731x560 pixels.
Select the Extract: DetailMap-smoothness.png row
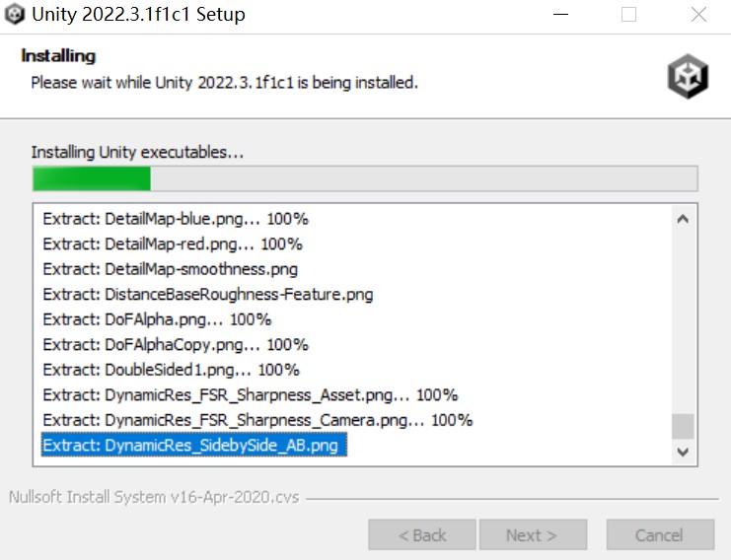[x=170, y=269]
